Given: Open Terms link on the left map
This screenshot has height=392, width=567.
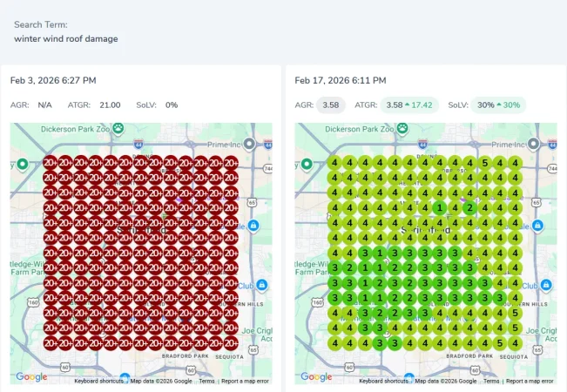Looking at the screenshot, I should [x=206, y=381].
